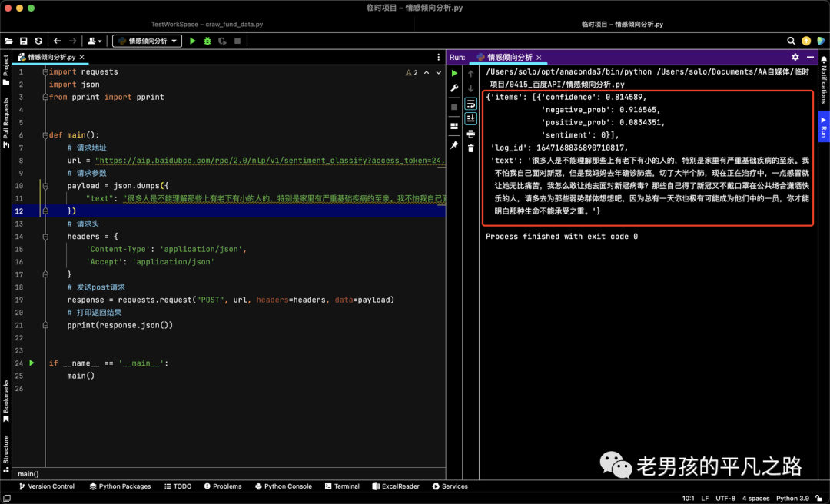Click the colorful JetBrains toolbox icon at top right

point(821,41)
